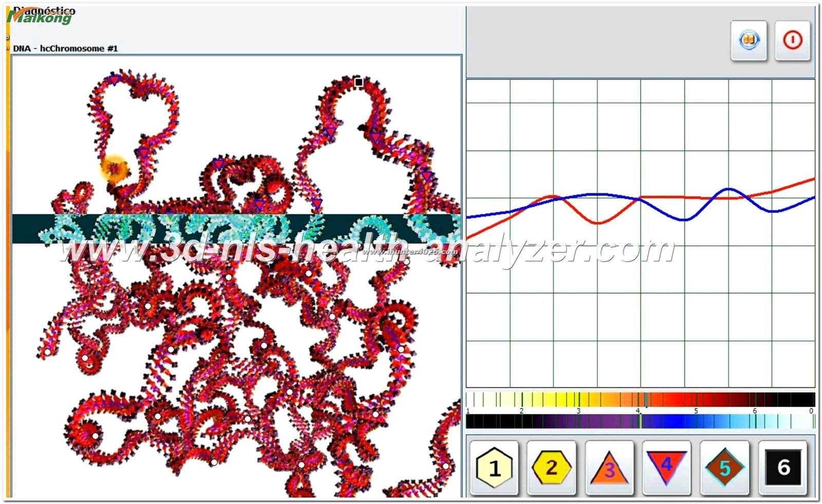Click the gray indicator on yellow-red scale
Viewport: 822px width, 504px height.
[x=646, y=400]
